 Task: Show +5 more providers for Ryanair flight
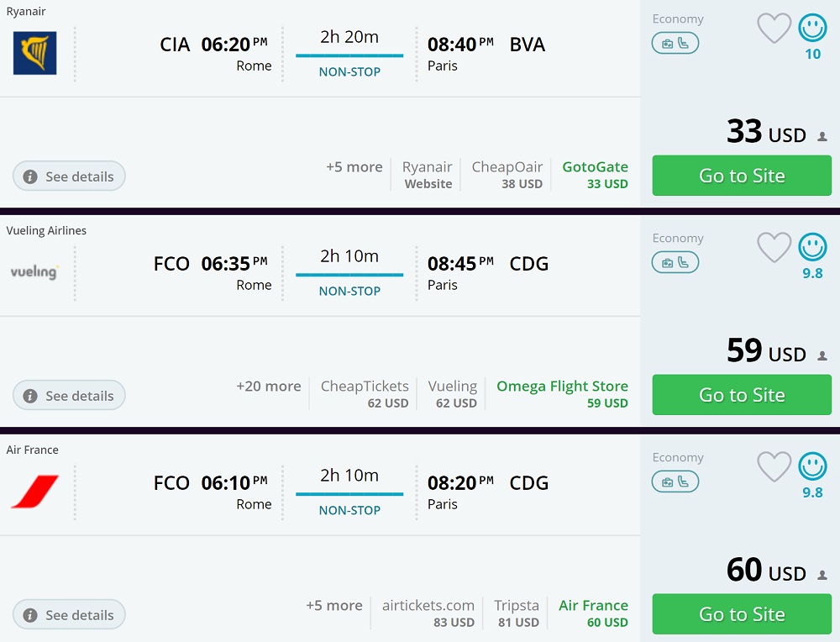point(354,167)
